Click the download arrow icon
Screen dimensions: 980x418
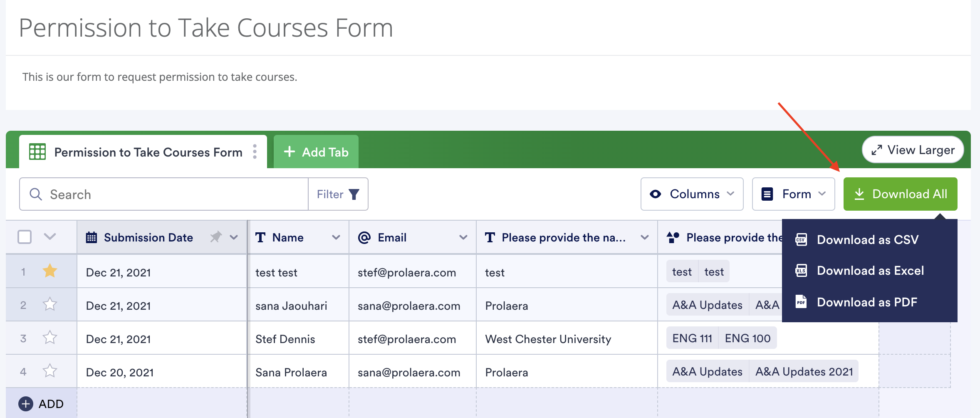click(859, 194)
